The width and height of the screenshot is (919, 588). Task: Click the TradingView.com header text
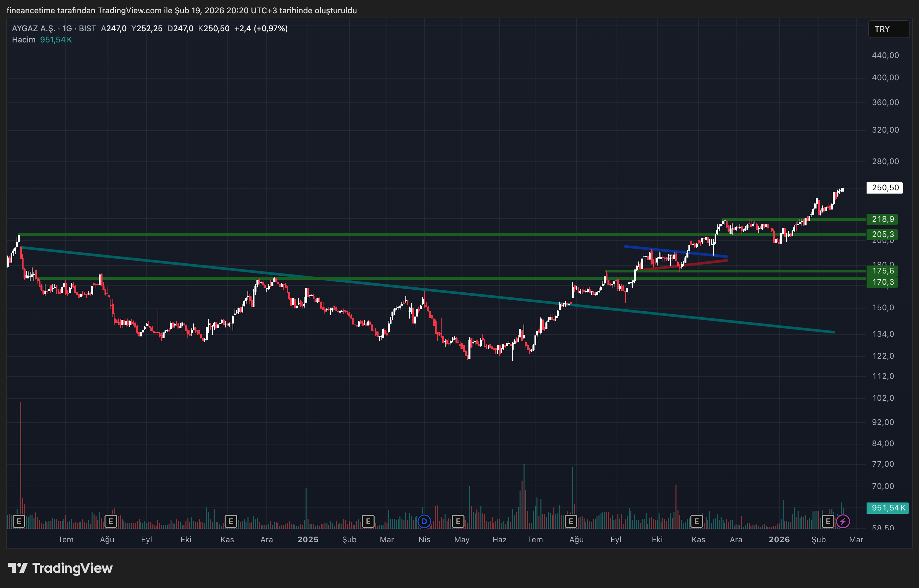coord(129,10)
